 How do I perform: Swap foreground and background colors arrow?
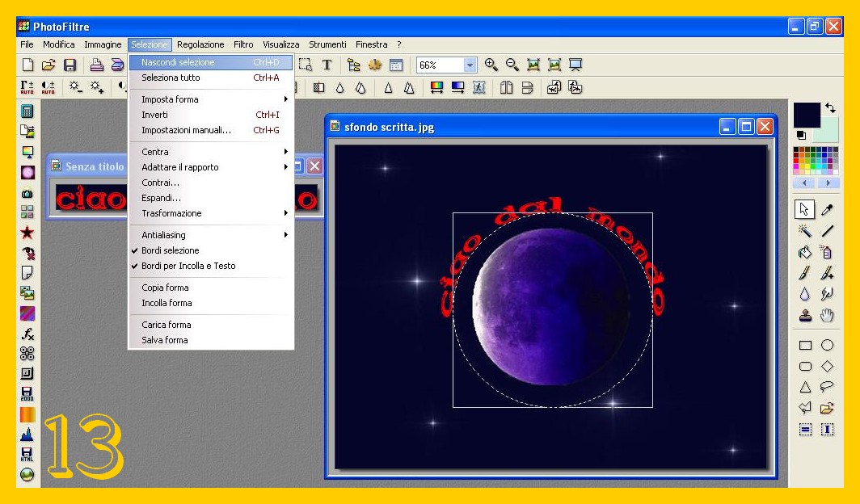830,107
